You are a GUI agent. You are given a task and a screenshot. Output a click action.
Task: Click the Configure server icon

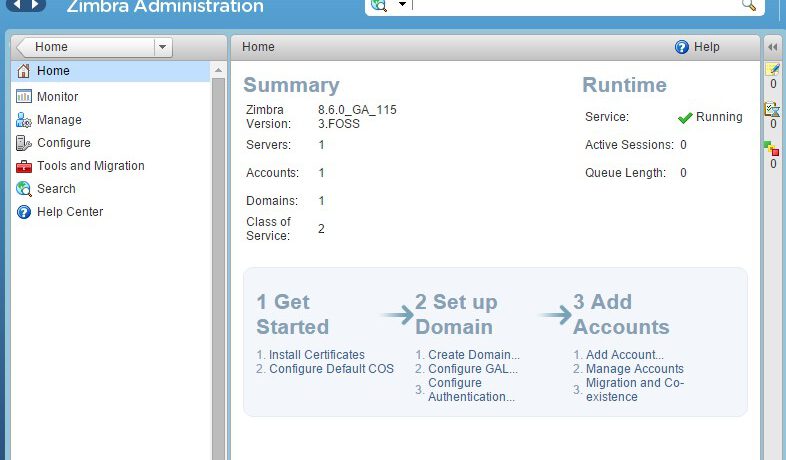coord(24,143)
